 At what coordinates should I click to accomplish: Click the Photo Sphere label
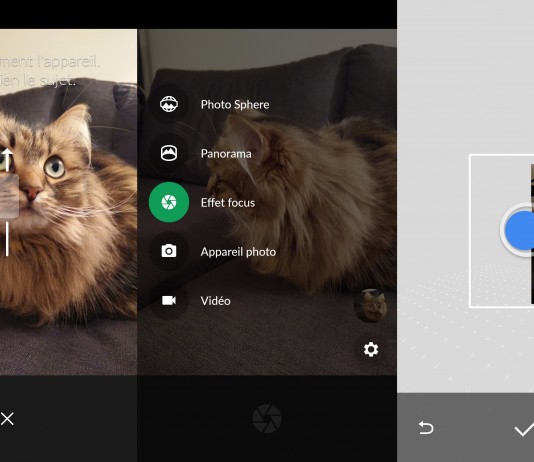point(235,105)
